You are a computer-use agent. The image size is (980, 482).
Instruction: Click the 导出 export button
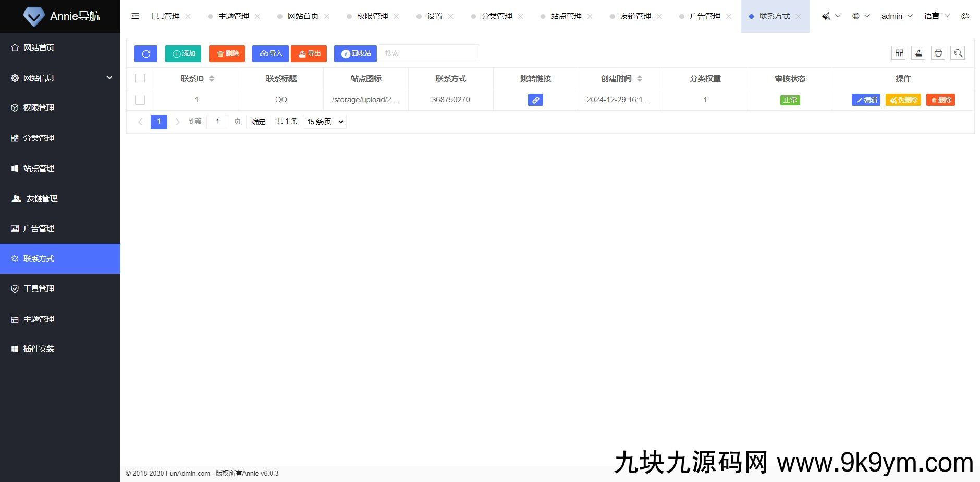click(x=309, y=54)
